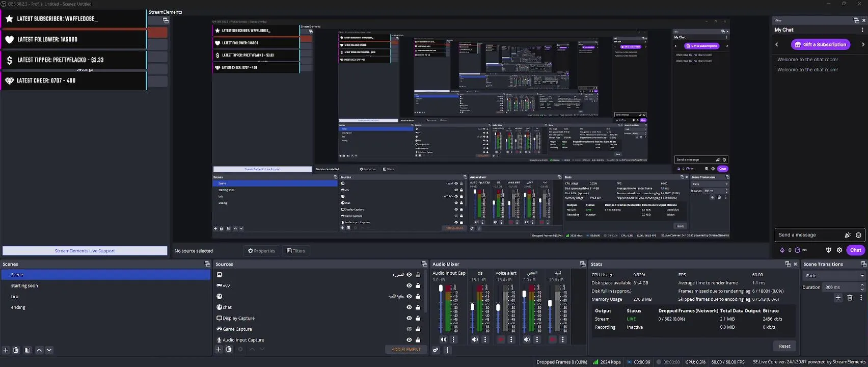Open three-dot options for voice alert channel

pyautogui.click(x=511, y=339)
